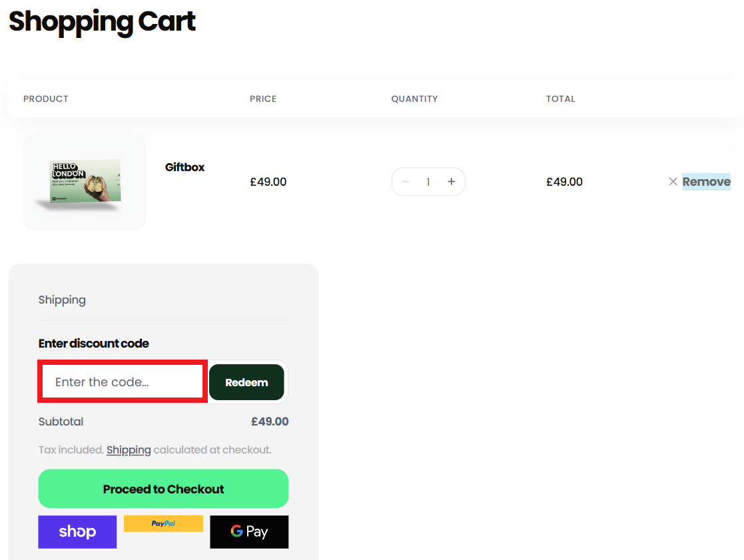Click the Shipping section heading
The height and width of the screenshot is (560, 744).
click(x=62, y=300)
